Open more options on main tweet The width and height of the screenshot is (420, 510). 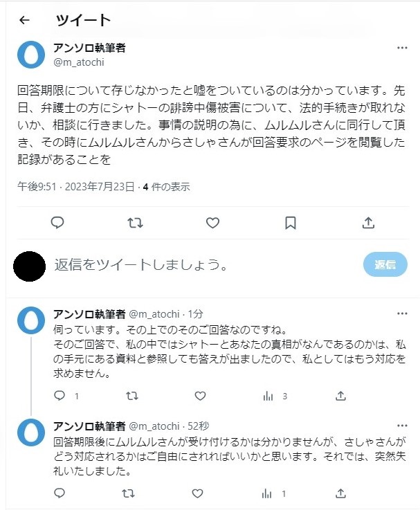tap(402, 48)
